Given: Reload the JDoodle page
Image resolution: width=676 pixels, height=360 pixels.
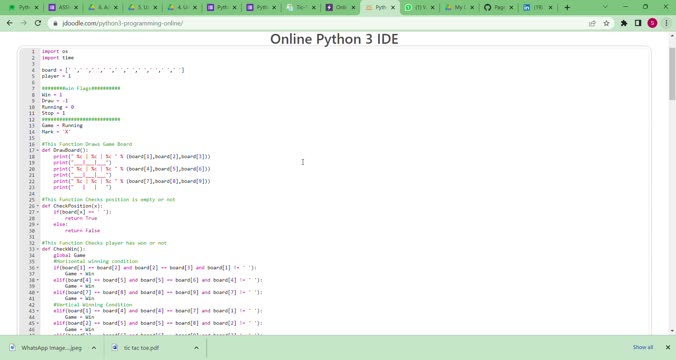Looking at the screenshot, I should [38, 23].
